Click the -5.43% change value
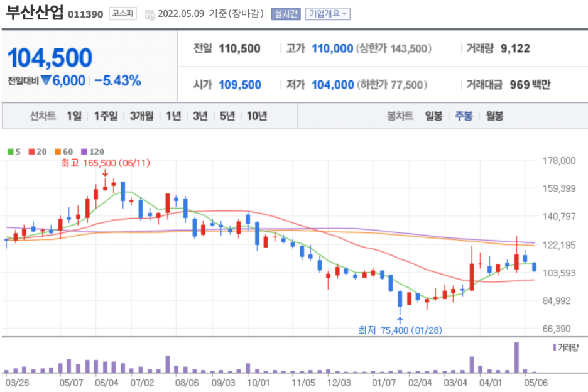This screenshot has height=392, width=588. click(x=117, y=80)
